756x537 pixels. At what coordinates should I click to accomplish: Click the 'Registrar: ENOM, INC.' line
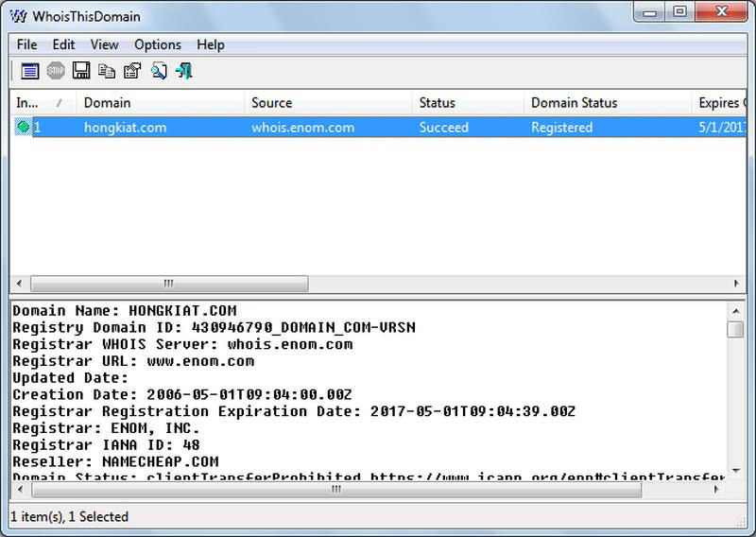point(106,428)
